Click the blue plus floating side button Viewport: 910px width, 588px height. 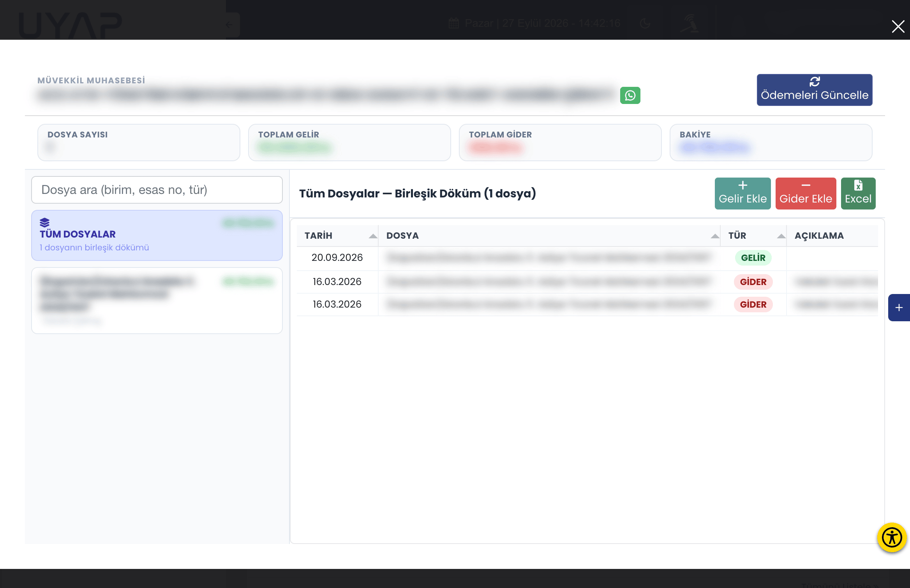click(899, 308)
